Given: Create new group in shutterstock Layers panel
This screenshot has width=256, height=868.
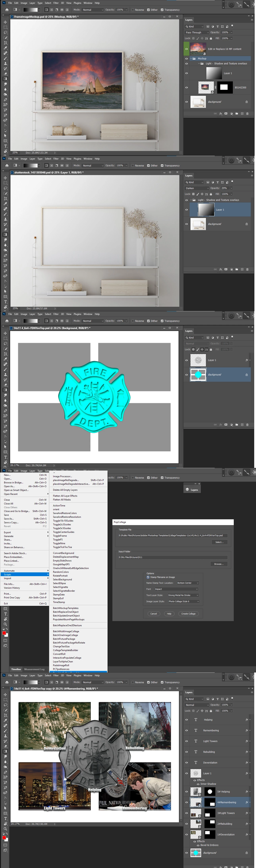Looking at the screenshot, I should [x=237, y=269].
